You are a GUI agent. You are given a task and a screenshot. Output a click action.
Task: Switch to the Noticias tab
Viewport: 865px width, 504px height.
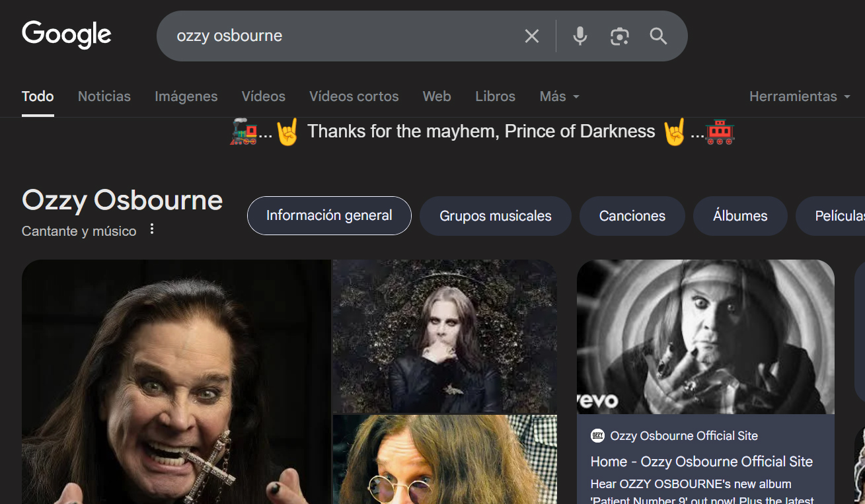click(x=104, y=96)
